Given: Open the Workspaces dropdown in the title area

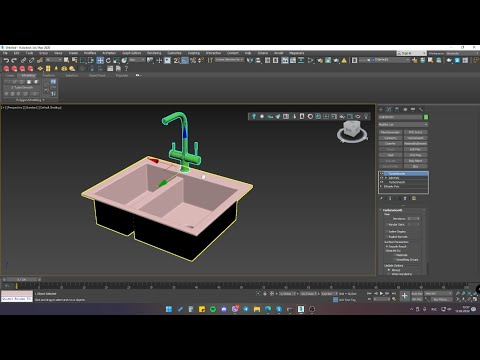Looking at the screenshot, I should [x=462, y=53].
